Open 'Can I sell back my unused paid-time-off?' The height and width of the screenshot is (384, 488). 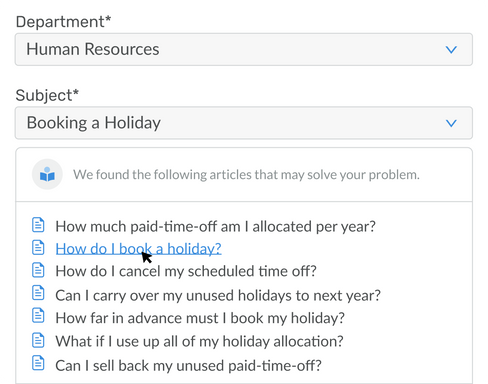click(x=188, y=366)
